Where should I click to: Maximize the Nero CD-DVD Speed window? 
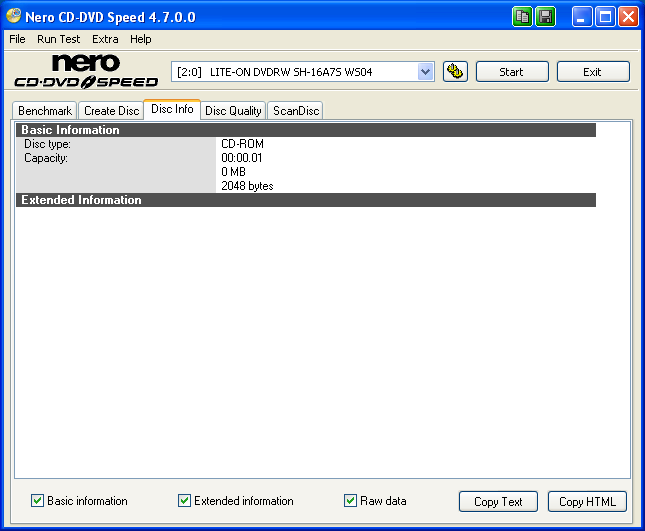(605, 17)
